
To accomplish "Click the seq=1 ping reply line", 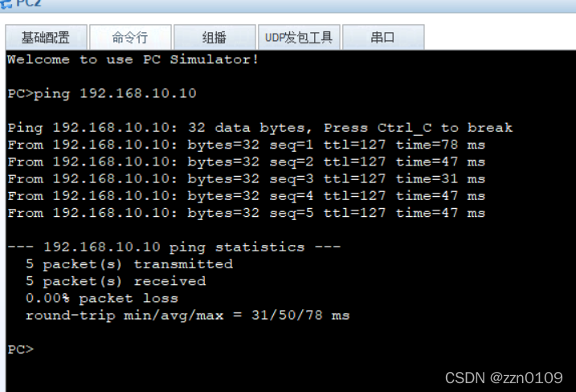I will 247,145.
